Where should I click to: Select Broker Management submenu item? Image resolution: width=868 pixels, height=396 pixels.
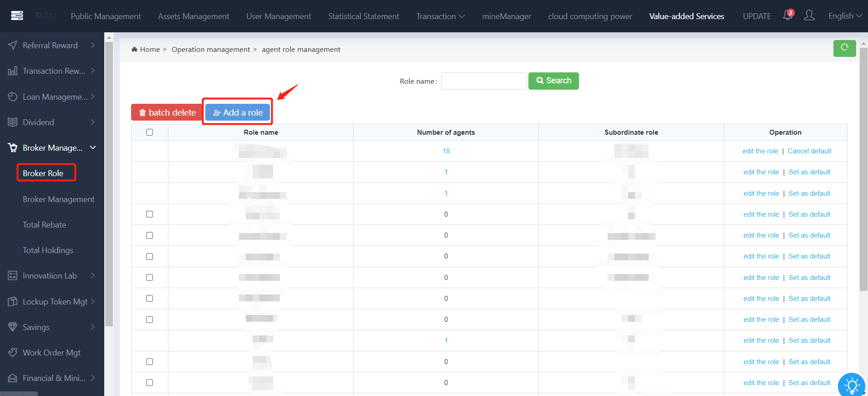coord(59,199)
